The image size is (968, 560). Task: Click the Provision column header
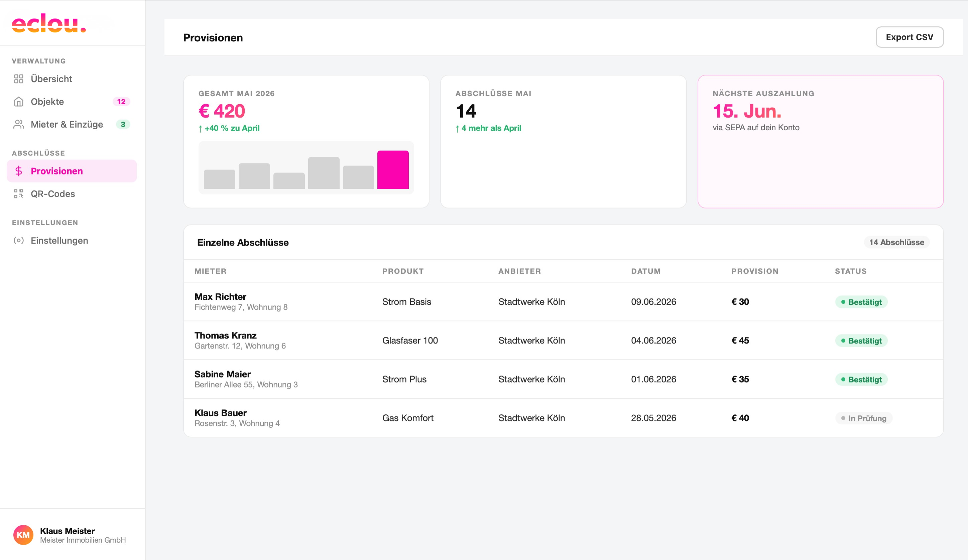(x=755, y=271)
